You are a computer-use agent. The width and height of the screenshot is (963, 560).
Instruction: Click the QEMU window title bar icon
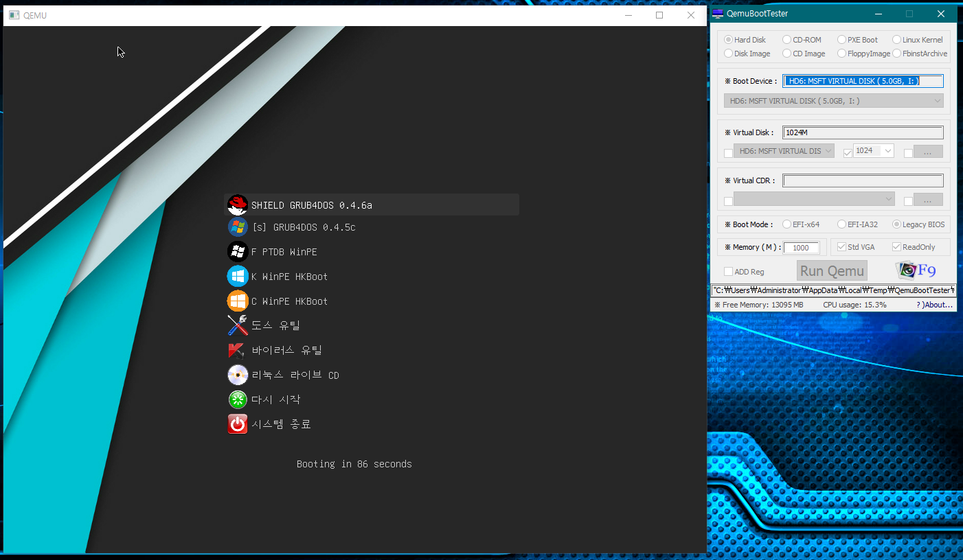click(x=14, y=15)
